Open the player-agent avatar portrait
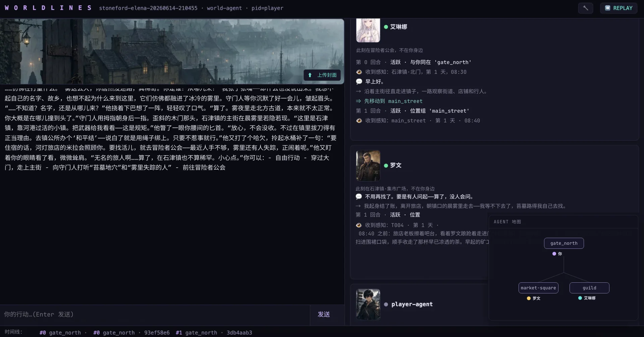The image size is (644, 337). [368, 304]
